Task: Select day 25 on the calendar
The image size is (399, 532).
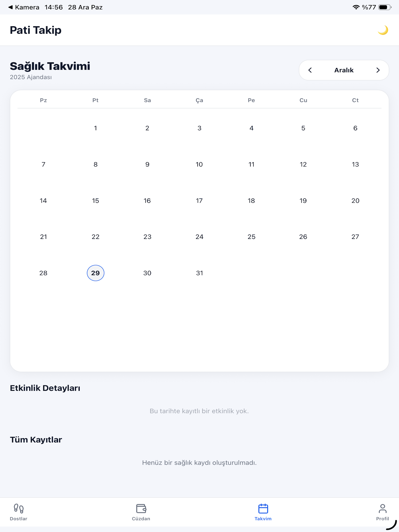Action: [x=252, y=237]
